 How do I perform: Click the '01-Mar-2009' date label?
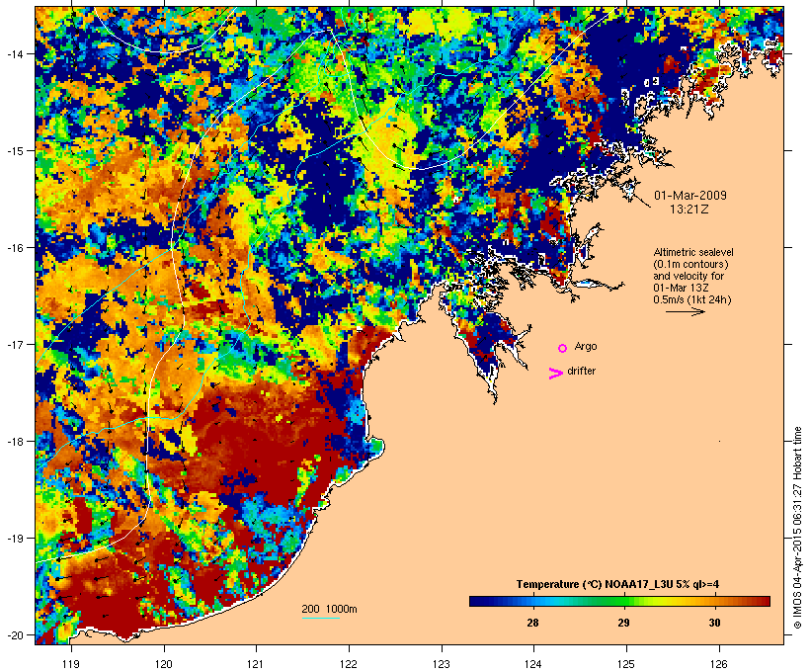coord(690,196)
